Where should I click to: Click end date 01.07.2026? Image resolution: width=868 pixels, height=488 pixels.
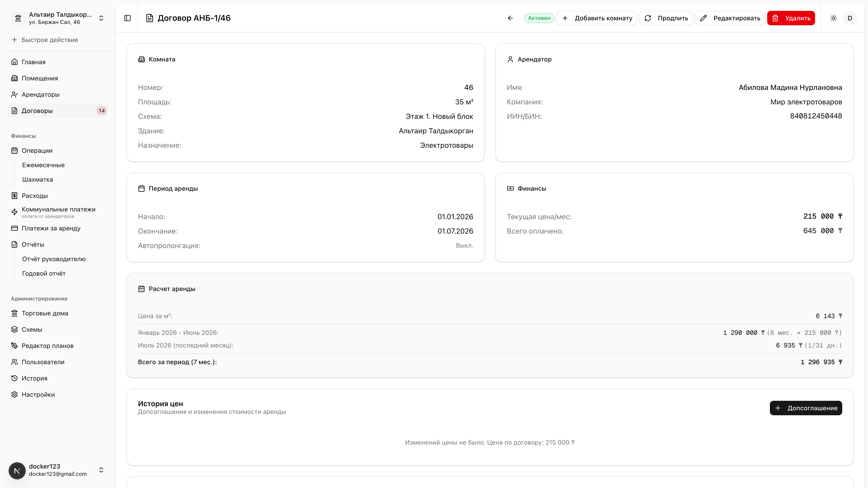point(455,231)
